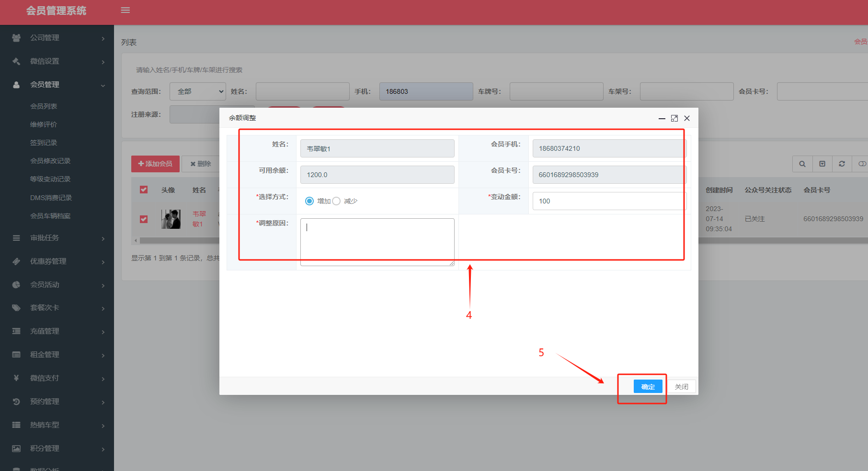The image size is (868, 471).
Task: Click the export icon beside search icon
Action: pos(822,164)
